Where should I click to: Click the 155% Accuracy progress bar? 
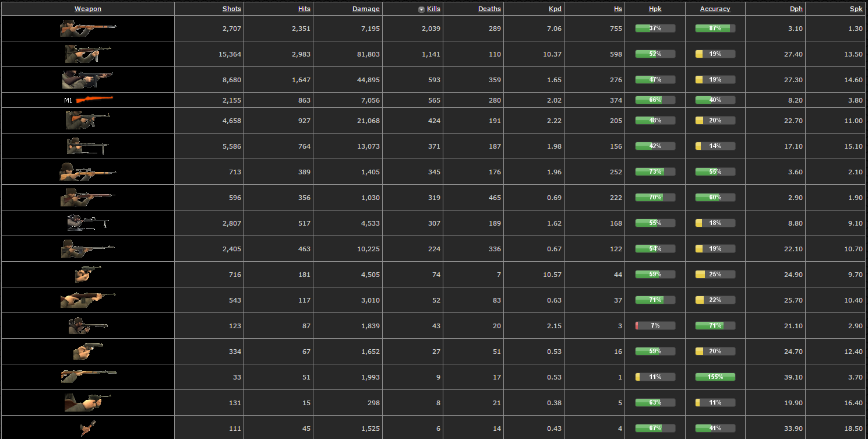(715, 377)
